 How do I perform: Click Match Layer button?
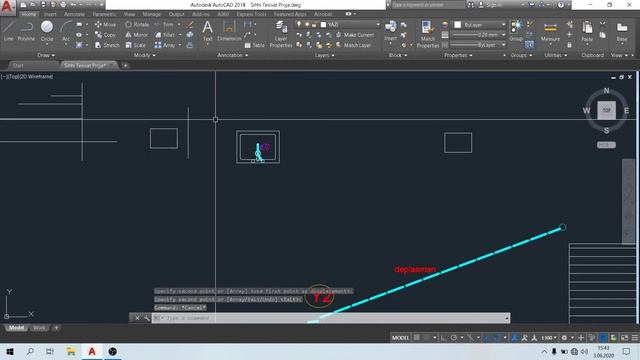pyautogui.click(x=353, y=45)
